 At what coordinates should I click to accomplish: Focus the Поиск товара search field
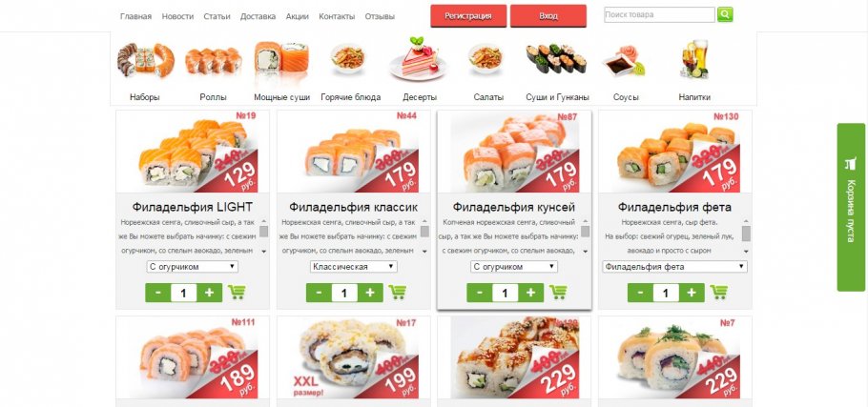[x=659, y=15]
